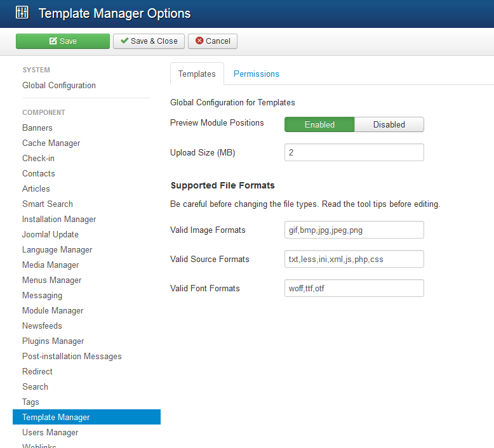Focus the Valid Source Formats field

pyautogui.click(x=354, y=259)
